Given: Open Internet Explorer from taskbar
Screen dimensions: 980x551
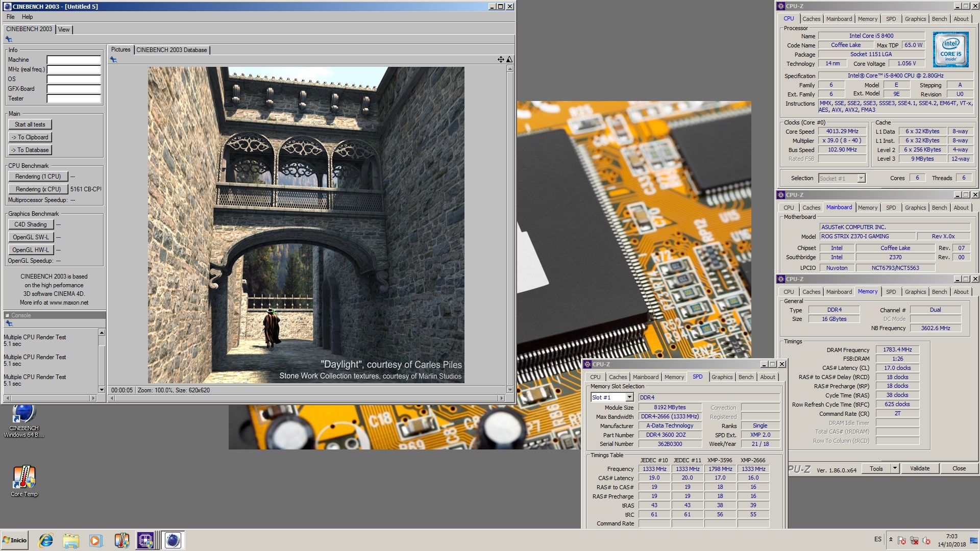Looking at the screenshot, I should (x=46, y=540).
